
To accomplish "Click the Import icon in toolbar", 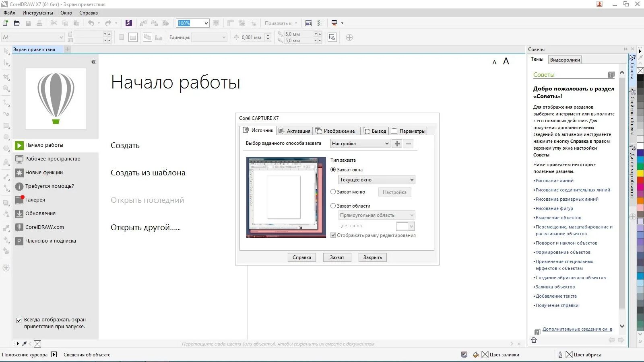I will [x=143, y=23].
